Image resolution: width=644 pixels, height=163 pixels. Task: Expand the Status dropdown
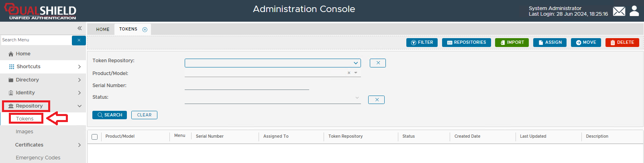click(x=357, y=98)
